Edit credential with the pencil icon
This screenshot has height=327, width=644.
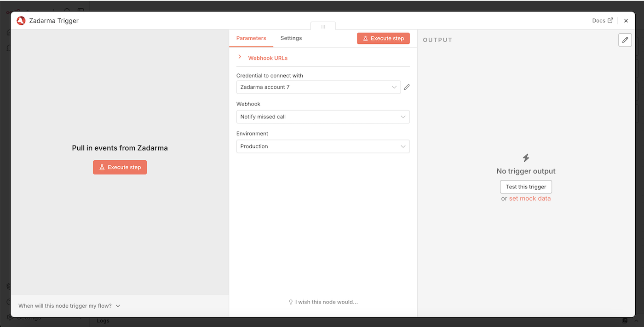407,87
